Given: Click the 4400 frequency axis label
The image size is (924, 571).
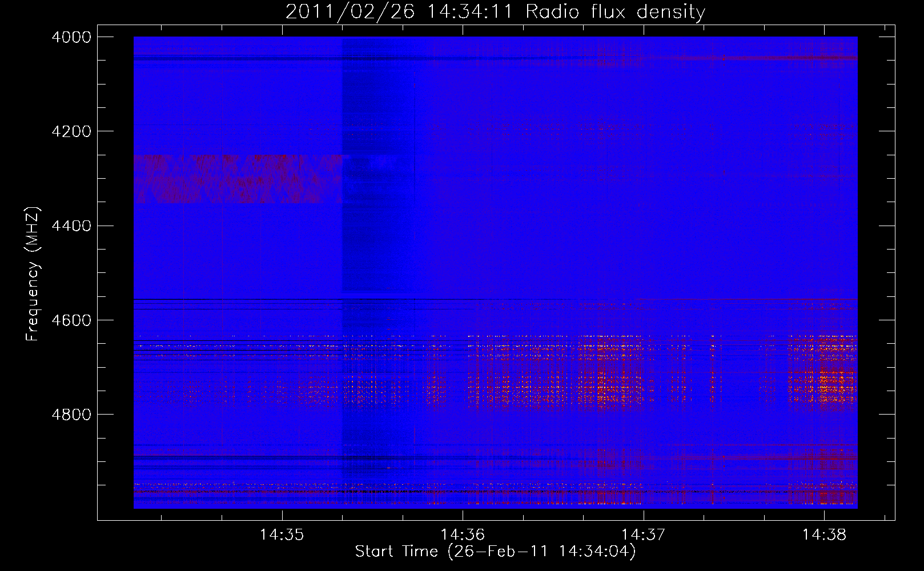Looking at the screenshot, I should [x=71, y=226].
